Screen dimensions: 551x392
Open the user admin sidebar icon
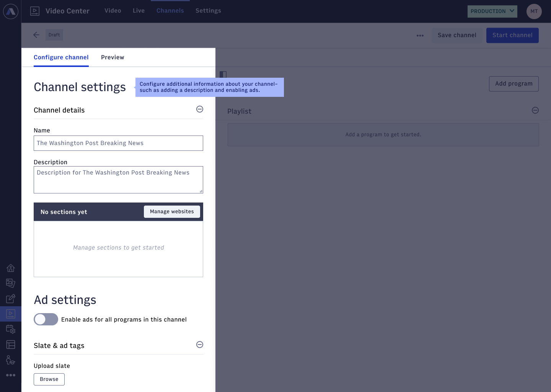pos(11,360)
